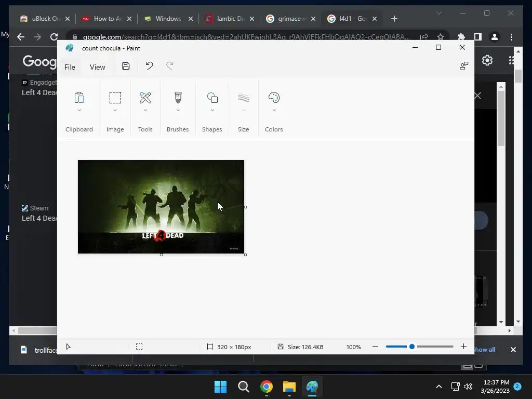Expand the Shapes dropdown chevron
Viewport: 532px width, 399px height.
(x=212, y=110)
